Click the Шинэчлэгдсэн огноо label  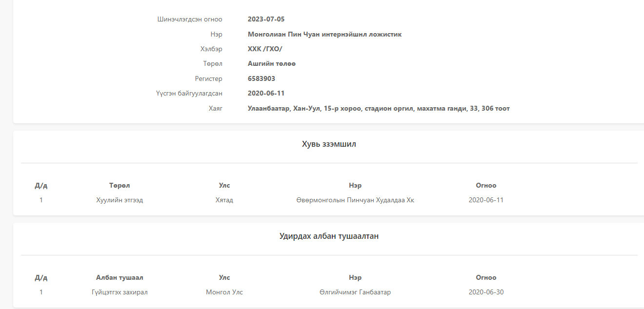(x=190, y=19)
